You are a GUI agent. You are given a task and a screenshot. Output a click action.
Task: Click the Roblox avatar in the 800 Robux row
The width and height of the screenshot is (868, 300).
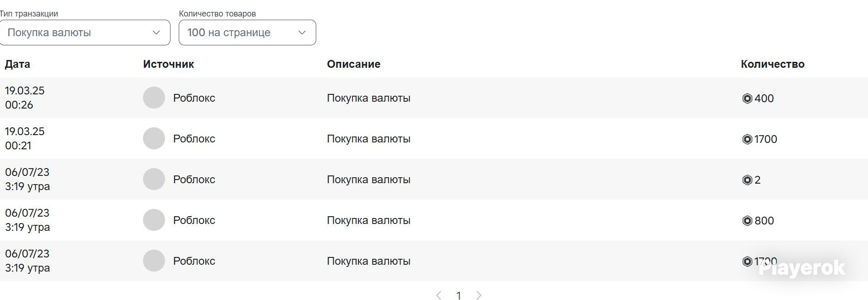pos(154,220)
